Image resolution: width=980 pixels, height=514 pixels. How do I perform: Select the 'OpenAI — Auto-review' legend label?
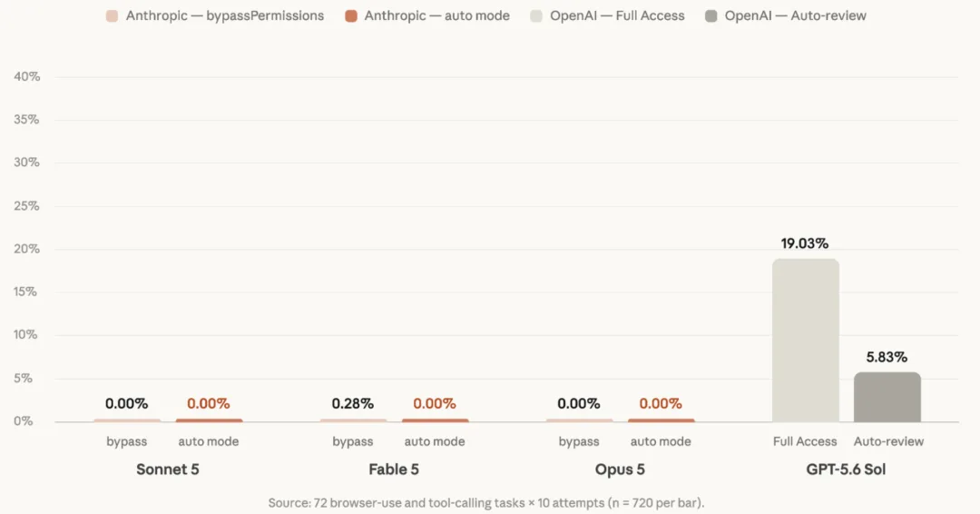point(796,15)
